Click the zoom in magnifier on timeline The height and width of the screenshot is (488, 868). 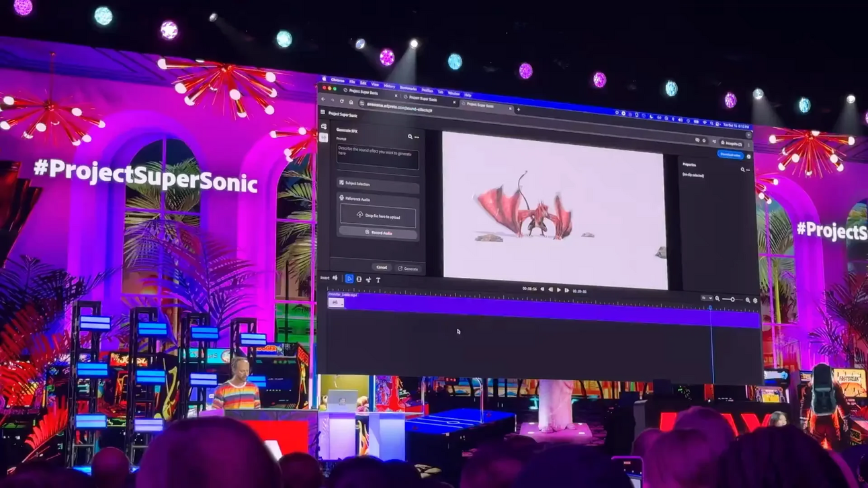coord(748,300)
